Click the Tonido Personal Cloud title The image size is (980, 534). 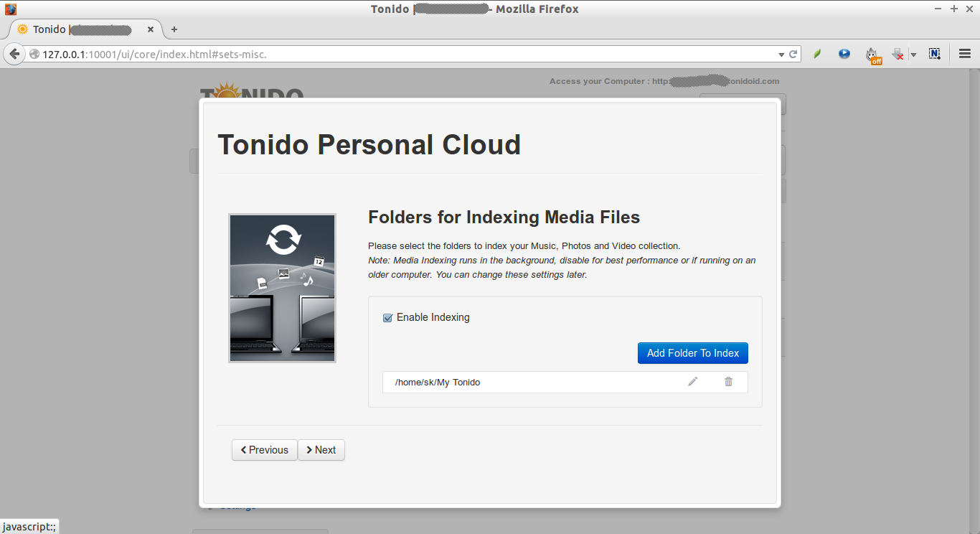[369, 145]
